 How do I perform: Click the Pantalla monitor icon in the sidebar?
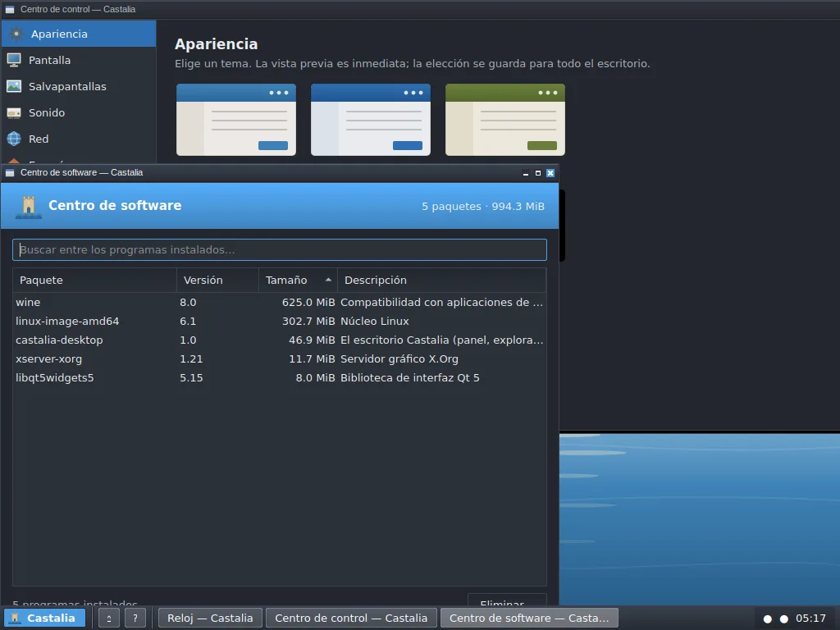tap(14, 60)
